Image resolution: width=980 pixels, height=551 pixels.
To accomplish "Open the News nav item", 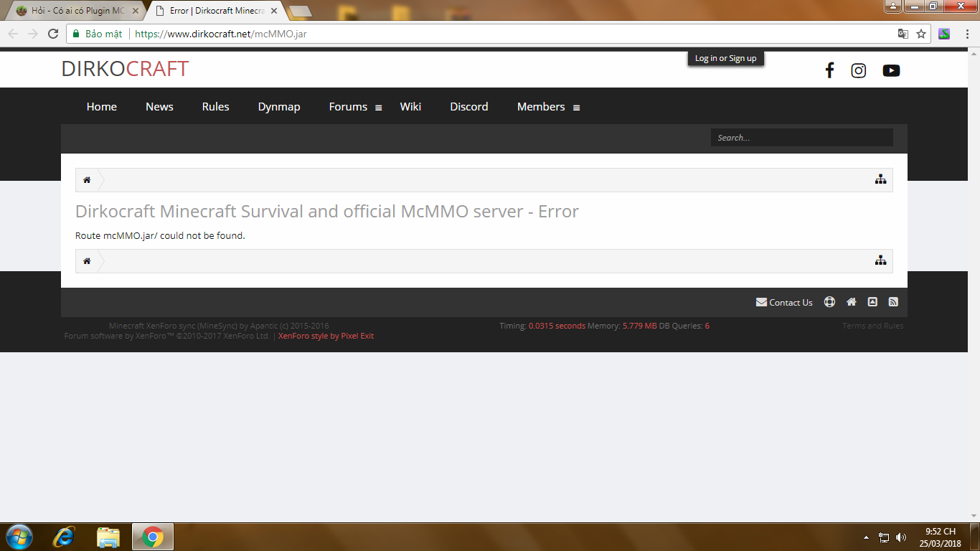I will coord(159,106).
